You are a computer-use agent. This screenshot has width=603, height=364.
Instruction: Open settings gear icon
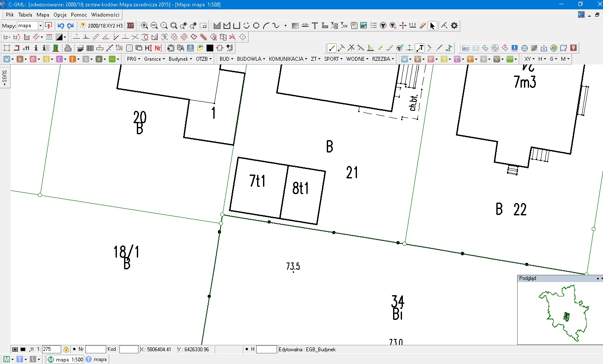(x=454, y=25)
